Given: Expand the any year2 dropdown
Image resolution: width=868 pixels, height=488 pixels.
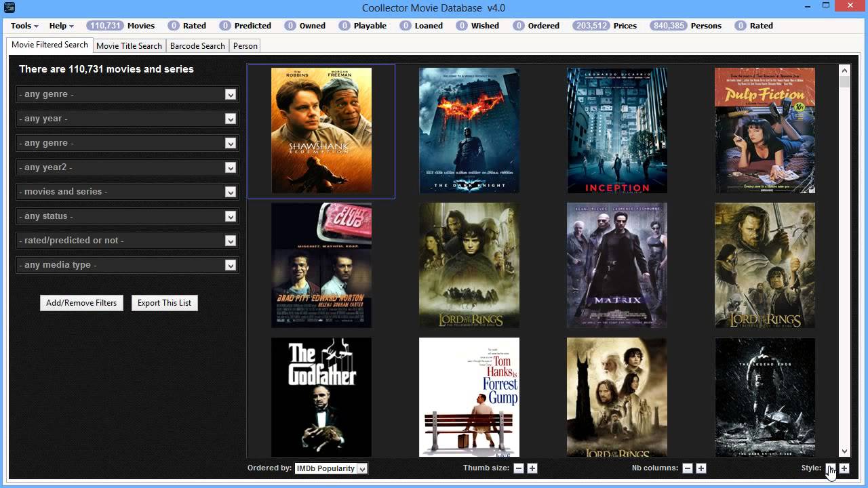Looking at the screenshot, I should point(231,167).
